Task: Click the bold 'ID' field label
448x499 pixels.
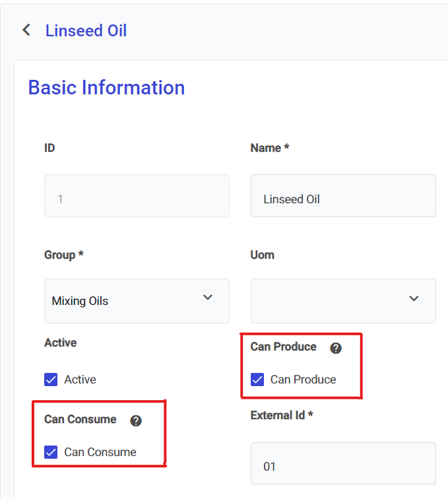Action: coord(49,149)
